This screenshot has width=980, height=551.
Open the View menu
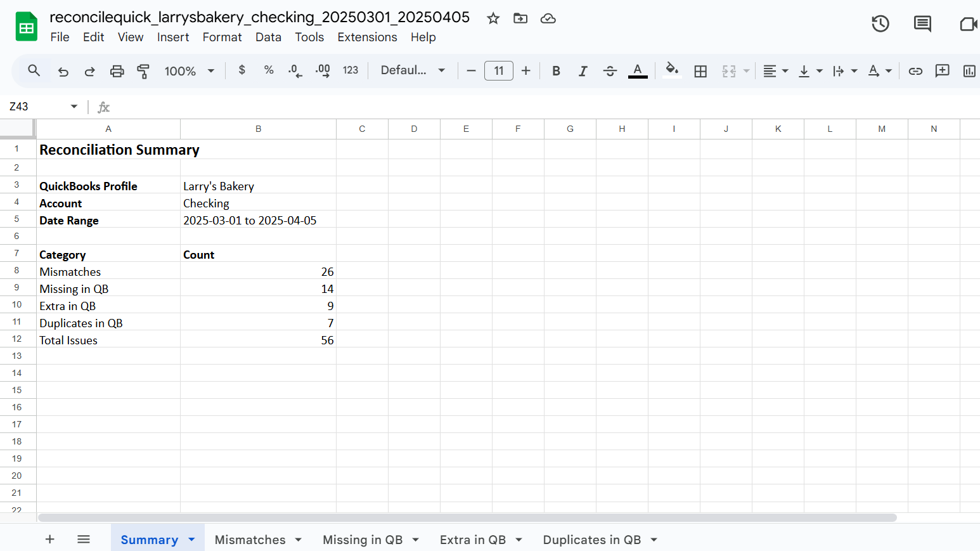pos(131,37)
